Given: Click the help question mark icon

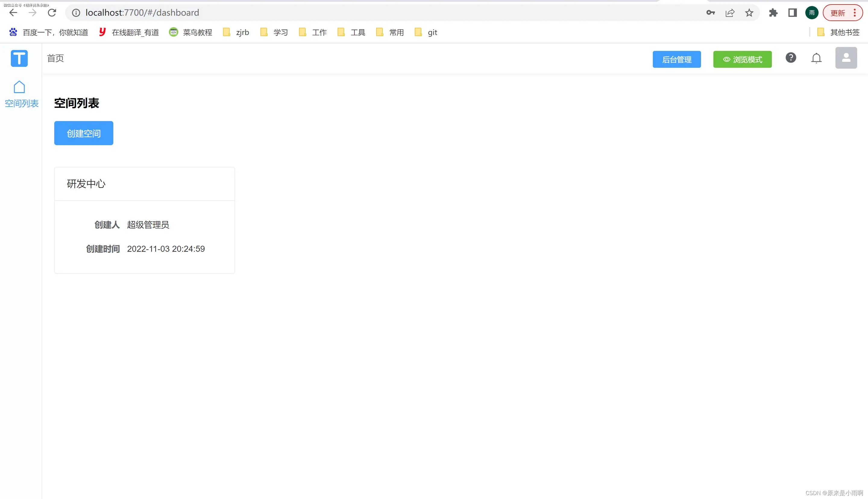Looking at the screenshot, I should click(x=791, y=58).
